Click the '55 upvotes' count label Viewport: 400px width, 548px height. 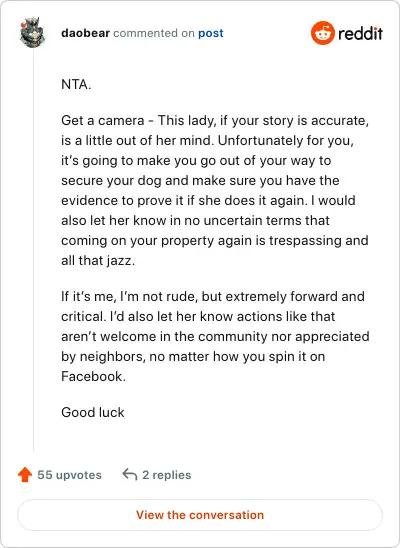tap(70, 475)
